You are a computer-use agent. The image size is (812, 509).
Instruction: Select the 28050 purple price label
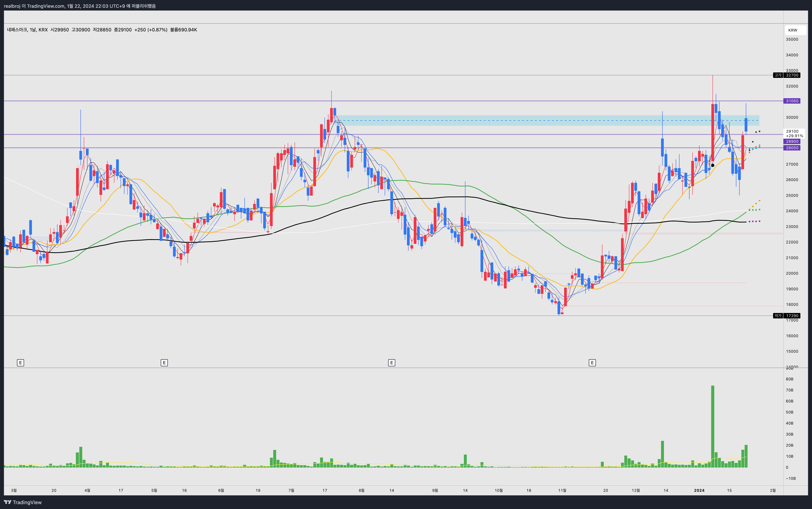pyautogui.click(x=792, y=148)
